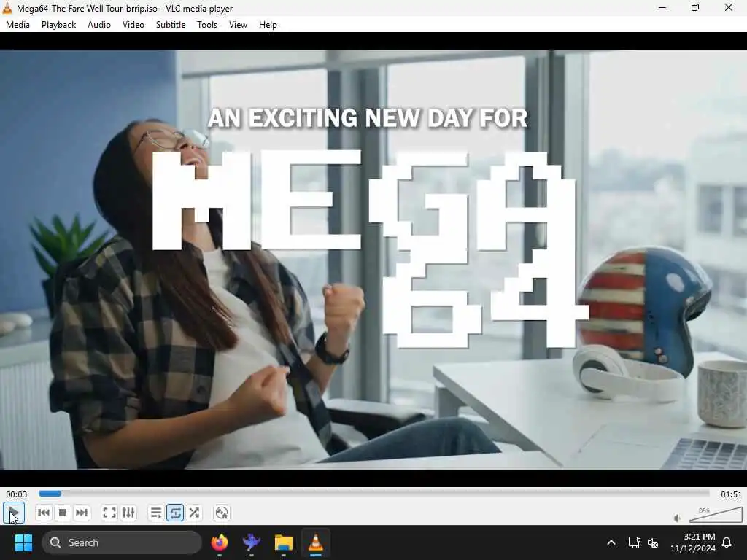
Task: Expand hidden system tray icons
Action: click(x=611, y=542)
